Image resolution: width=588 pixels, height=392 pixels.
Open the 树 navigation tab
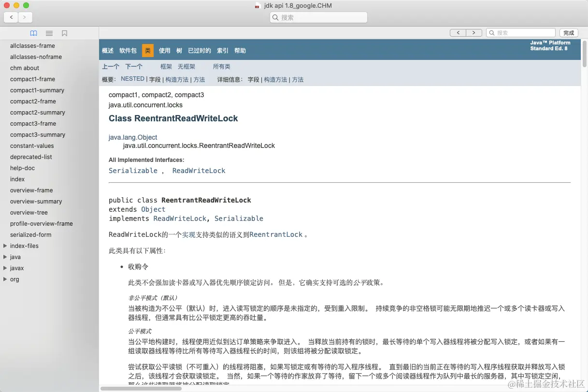(179, 51)
